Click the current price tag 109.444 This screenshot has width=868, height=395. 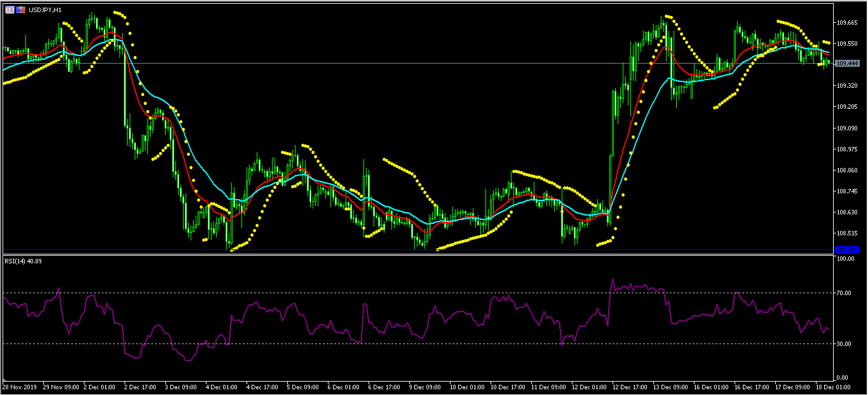pos(848,64)
